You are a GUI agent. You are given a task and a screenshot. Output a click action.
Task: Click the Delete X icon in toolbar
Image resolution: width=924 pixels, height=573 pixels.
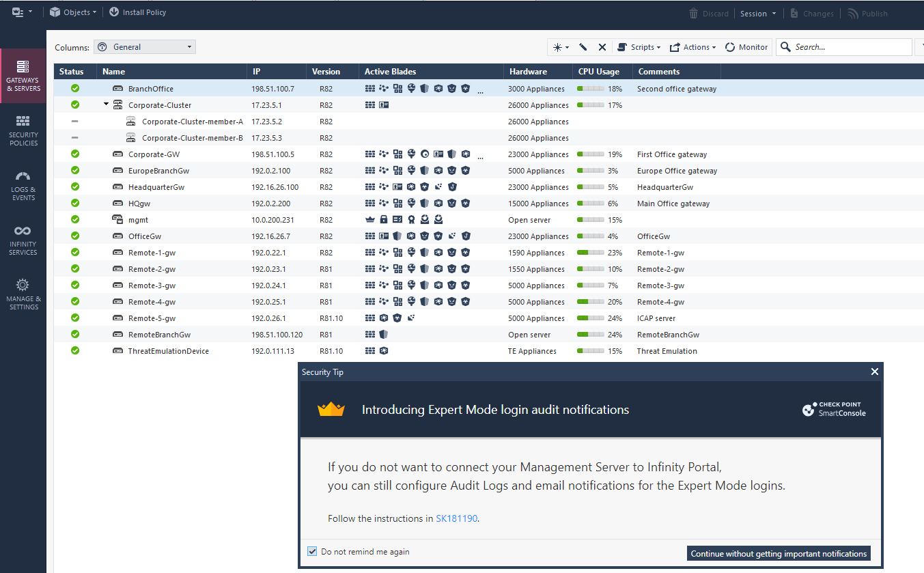[x=602, y=47]
